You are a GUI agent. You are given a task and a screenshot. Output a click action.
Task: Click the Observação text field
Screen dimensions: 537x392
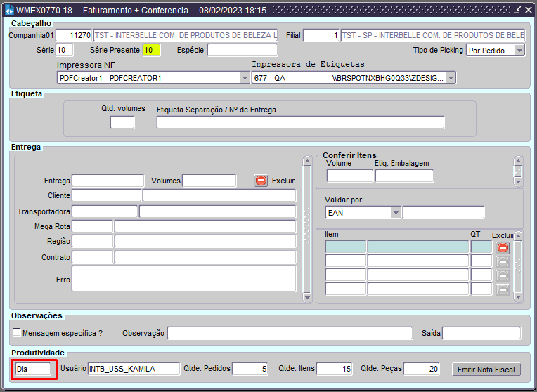290,333
